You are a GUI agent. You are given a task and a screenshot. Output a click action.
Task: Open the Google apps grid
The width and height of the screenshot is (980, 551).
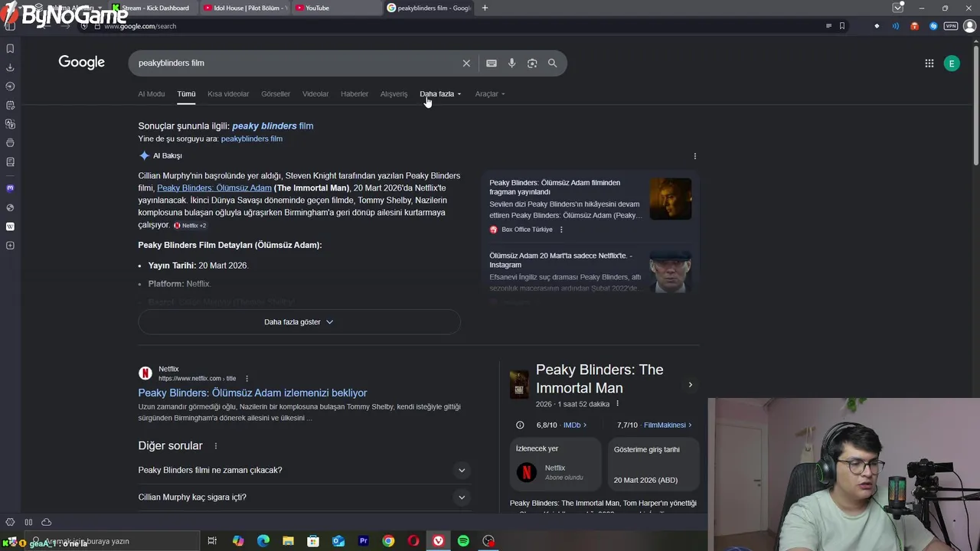[x=929, y=64]
